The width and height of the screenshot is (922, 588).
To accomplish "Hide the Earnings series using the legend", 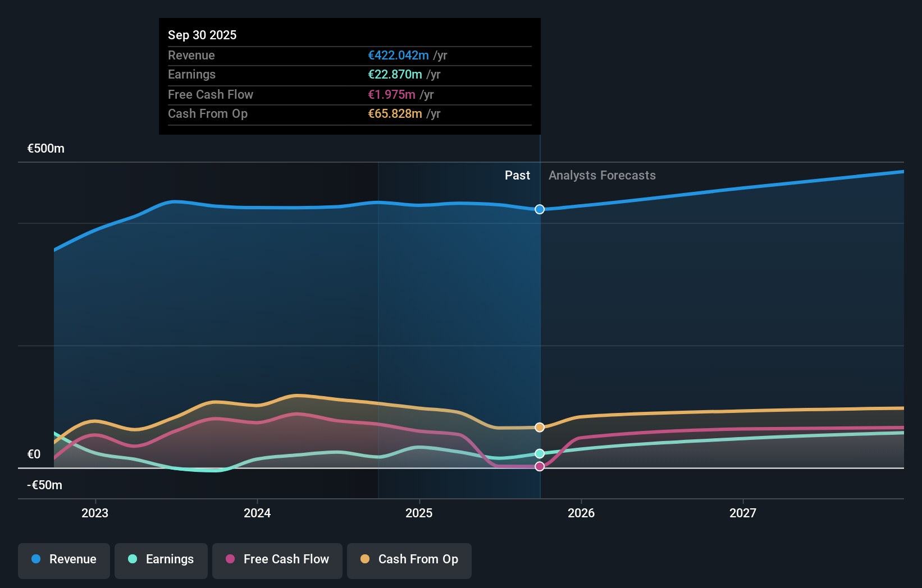I will (161, 560).
